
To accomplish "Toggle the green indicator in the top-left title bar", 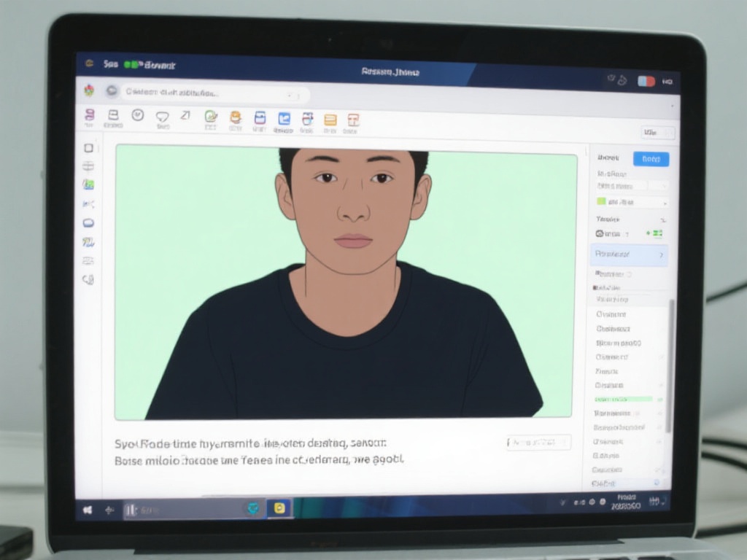I will pos(133,65).
